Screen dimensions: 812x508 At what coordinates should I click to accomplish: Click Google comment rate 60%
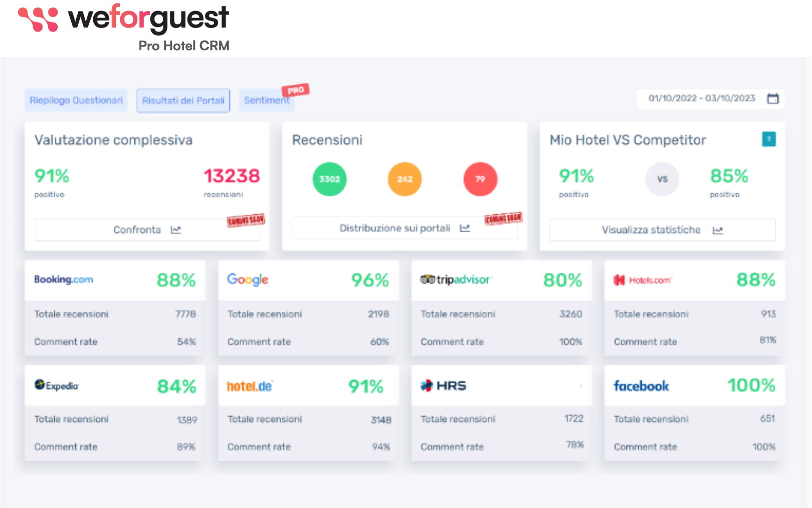pos(379,342)
